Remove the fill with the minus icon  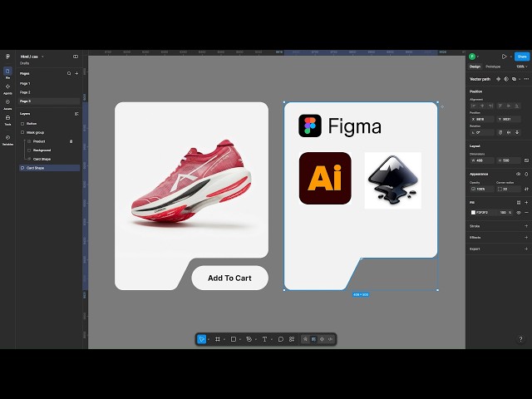(526, 213)
